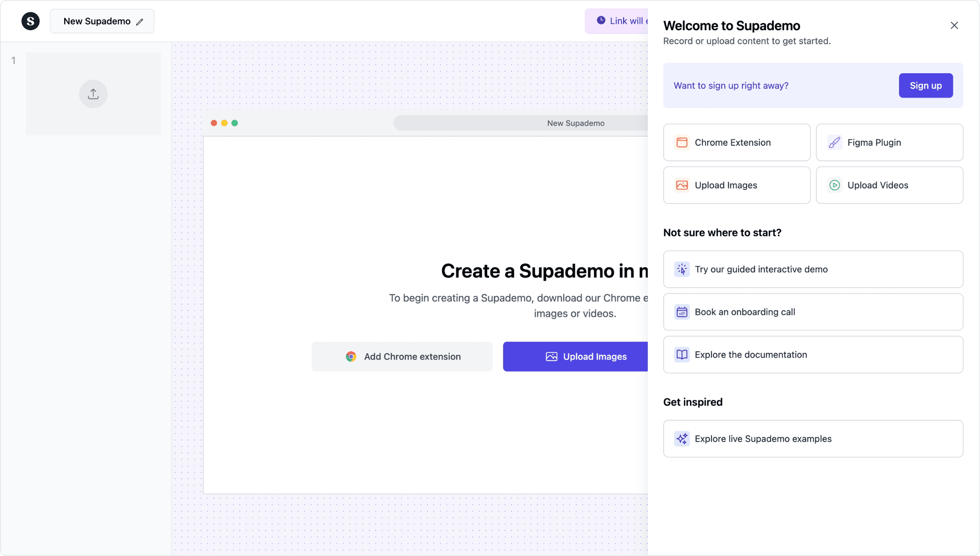980x556 pixels.
Task: Click the clock icon in the link pill
Action: click(x=601, y=20)
